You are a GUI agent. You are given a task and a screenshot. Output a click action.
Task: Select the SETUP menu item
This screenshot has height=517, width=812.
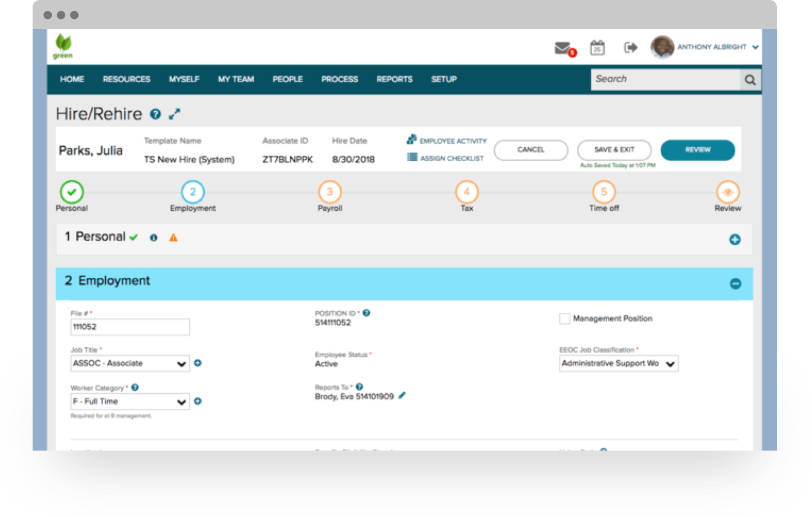point(444,79)
